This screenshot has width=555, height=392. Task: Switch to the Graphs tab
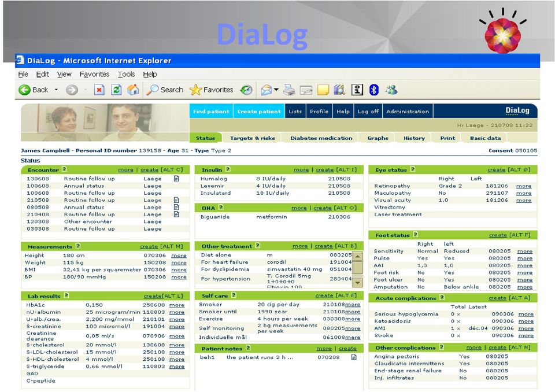(378, 138)
